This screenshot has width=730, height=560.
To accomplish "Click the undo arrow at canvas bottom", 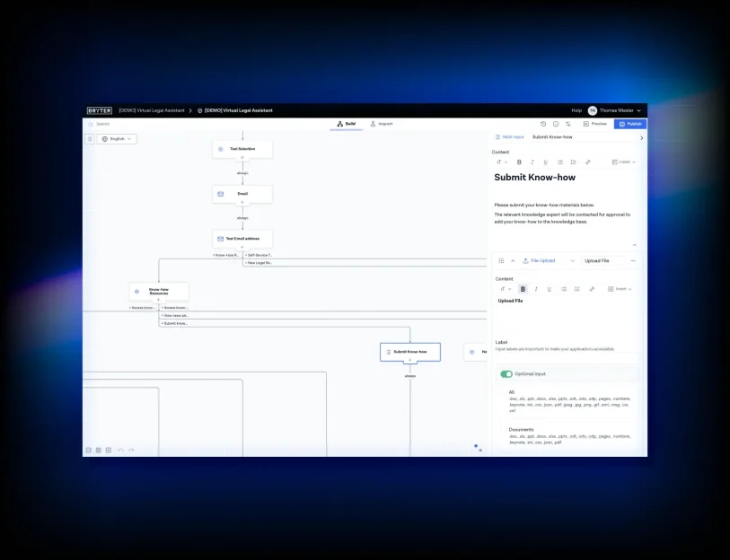I will 121,450.
